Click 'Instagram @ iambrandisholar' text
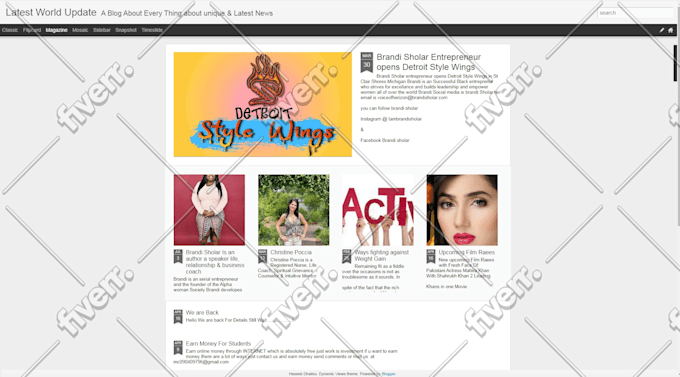 pos(391,119)
